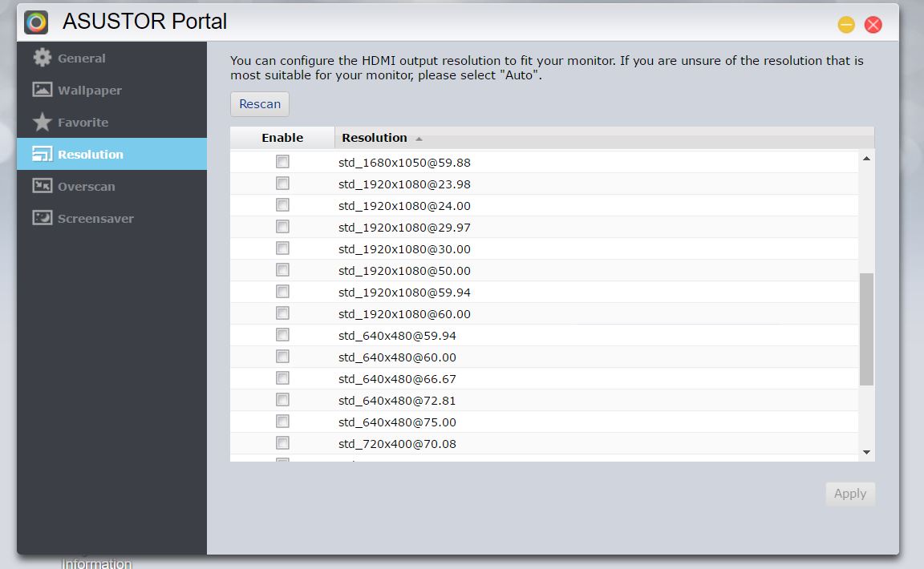Click the Favorite star icon
Image resolution: width=924 pixels, height=569 pixels.
click(x=42, y=122)
